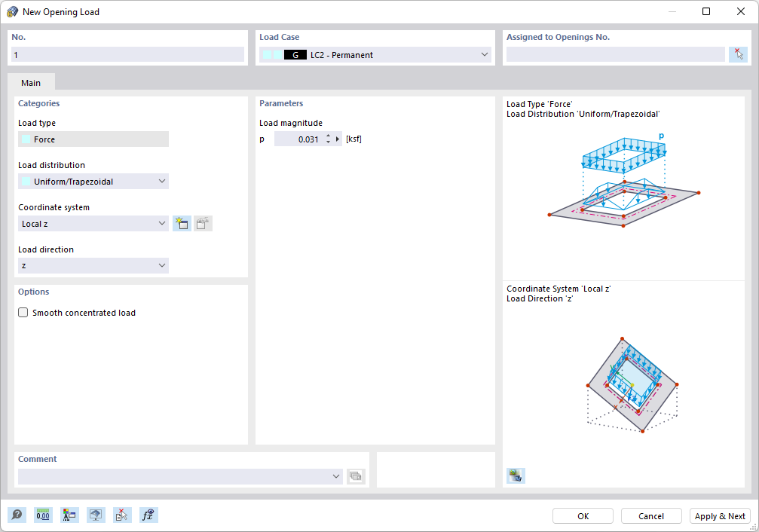Create a new coordinate system
This screenshot has height=532, width=759.
click(x=182, y=223)
